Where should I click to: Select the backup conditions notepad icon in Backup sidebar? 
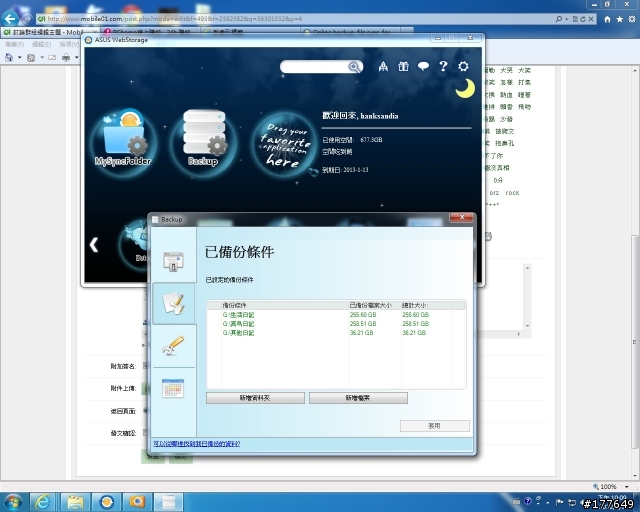pos(174,303)
